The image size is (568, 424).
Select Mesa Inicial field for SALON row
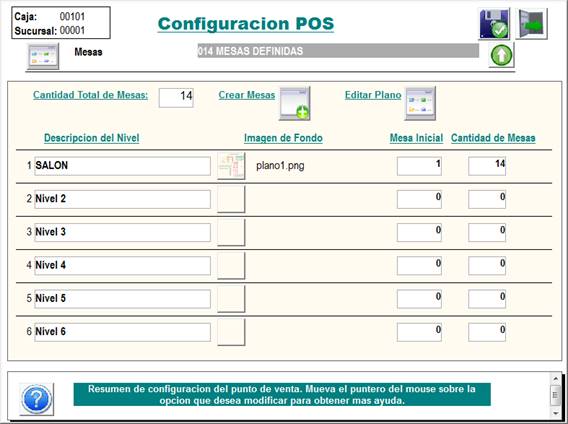pyautogui.click(x=419, y=166)
